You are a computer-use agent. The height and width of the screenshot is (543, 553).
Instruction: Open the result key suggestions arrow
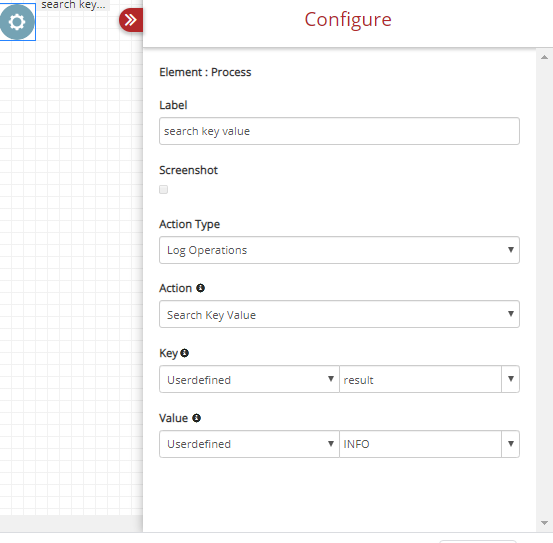(510, 379)
